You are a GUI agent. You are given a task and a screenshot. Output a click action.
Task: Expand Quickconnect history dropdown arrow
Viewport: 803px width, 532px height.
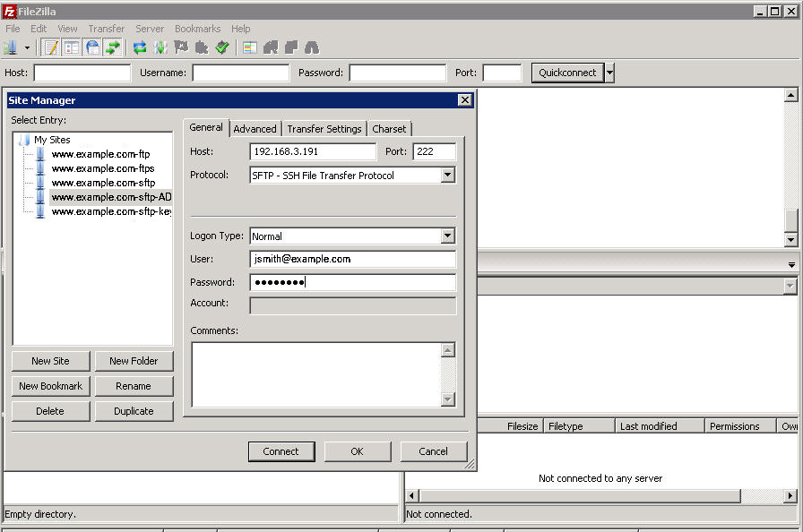(609, 73)
